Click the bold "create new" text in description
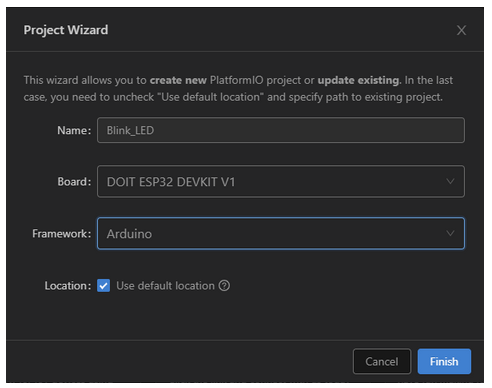This screenshot has height=388, width=492. click(x=178, y=80)
